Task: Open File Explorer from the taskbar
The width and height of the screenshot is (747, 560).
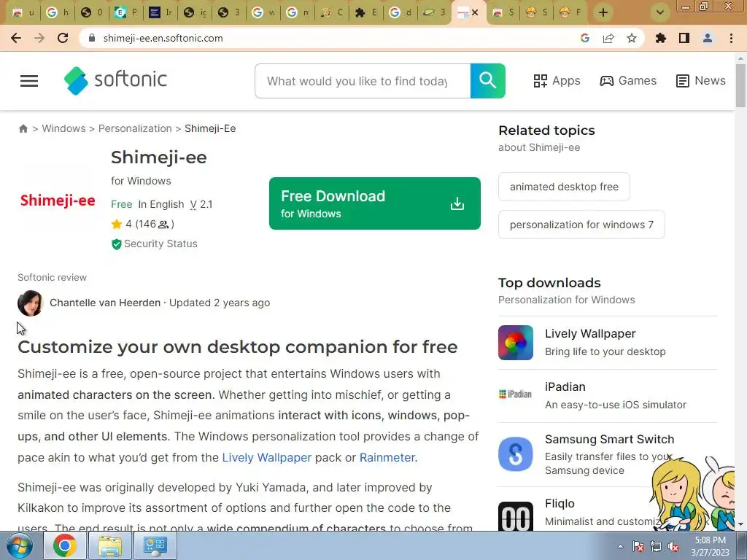Action: pyautogui.click(x=110, y=545)
